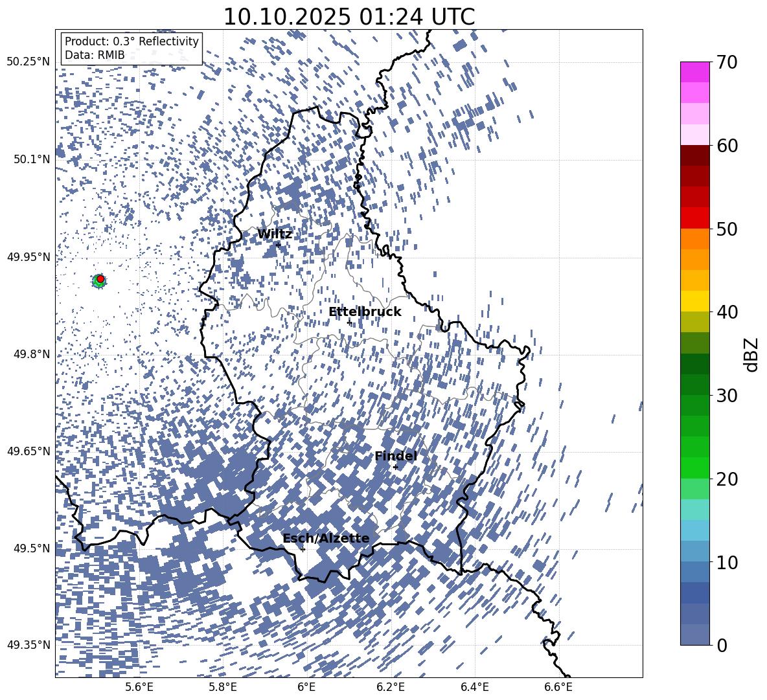Viewport: 767px width, 700px height.
Task: Click the 49.95°N latitude label
Action: coord(29,257)
